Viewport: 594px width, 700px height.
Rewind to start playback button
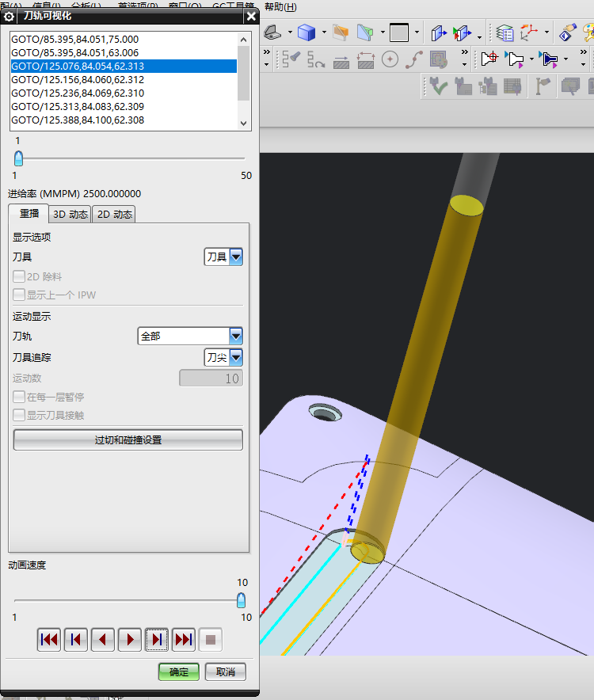click(x=48, y=640)
